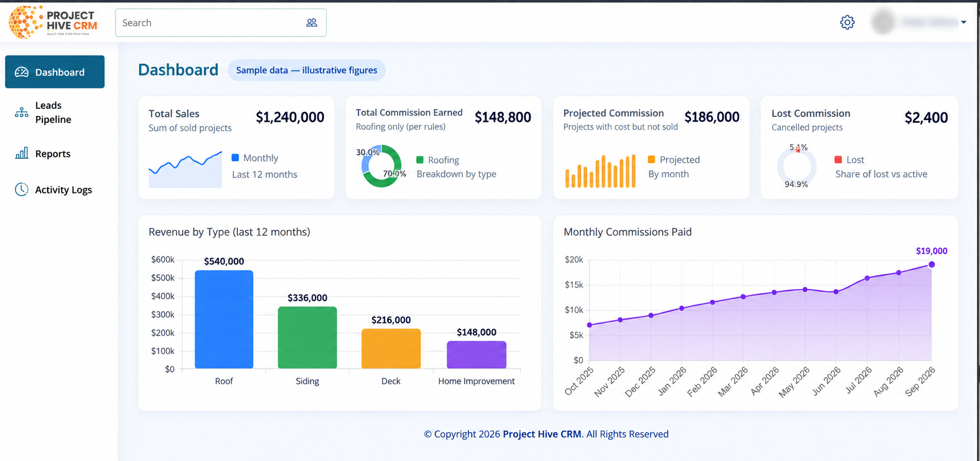Click the Leads Pipeline hierarchy icon
This screenshot has width=980, height=461.
(x=21, y=112)
